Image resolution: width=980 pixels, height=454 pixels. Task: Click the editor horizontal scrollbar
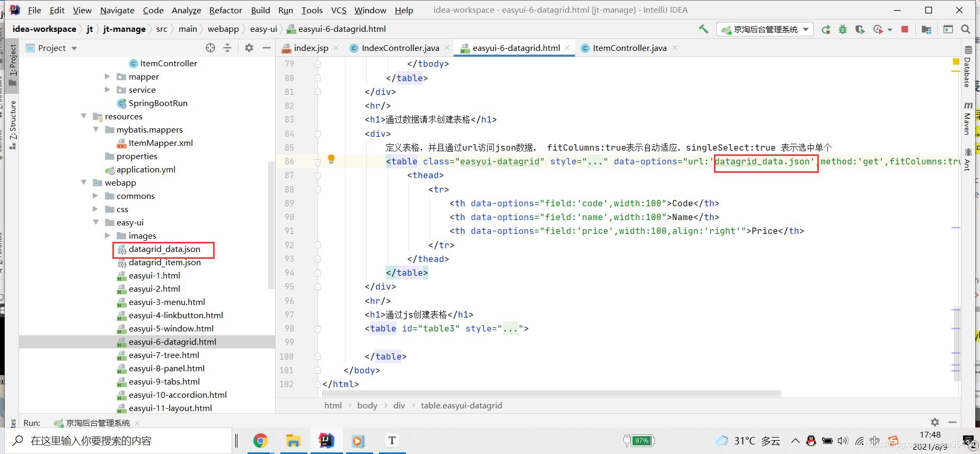[552, 394]
